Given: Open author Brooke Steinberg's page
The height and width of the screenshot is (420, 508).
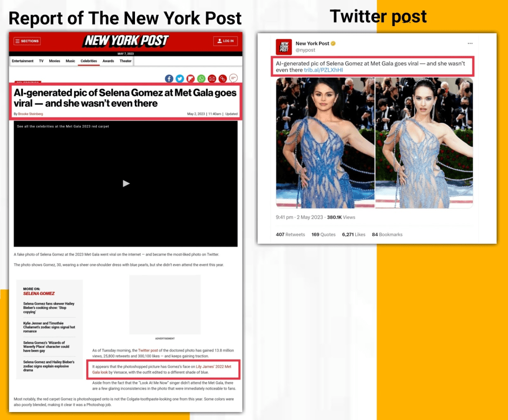Looking at the screenshot, I should [x=30, y=114].
